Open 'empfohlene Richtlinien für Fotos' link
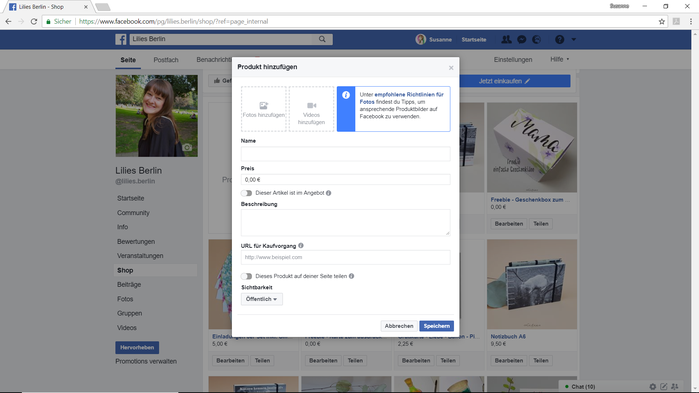Screen dimensions: 699x393 (x=401, y=98)
